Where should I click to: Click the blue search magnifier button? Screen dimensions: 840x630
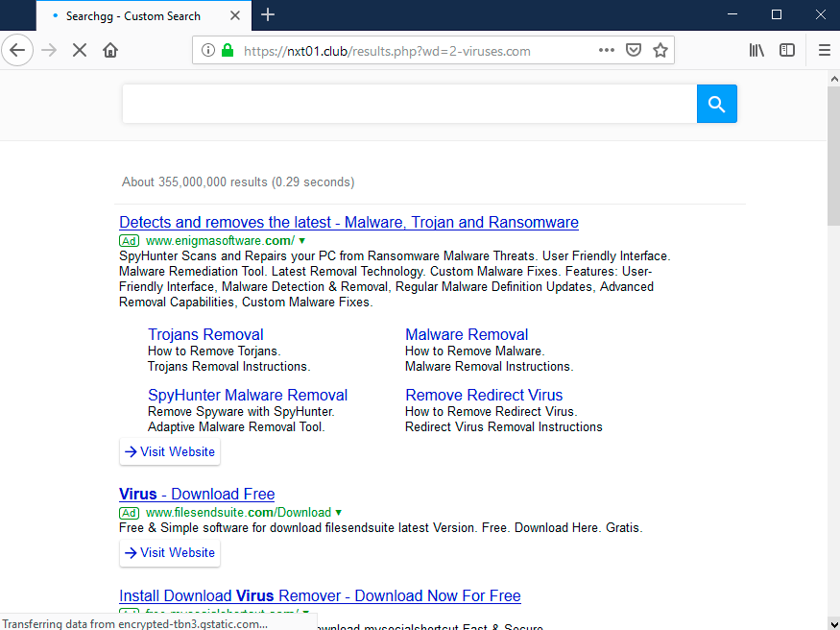(716, 104)
